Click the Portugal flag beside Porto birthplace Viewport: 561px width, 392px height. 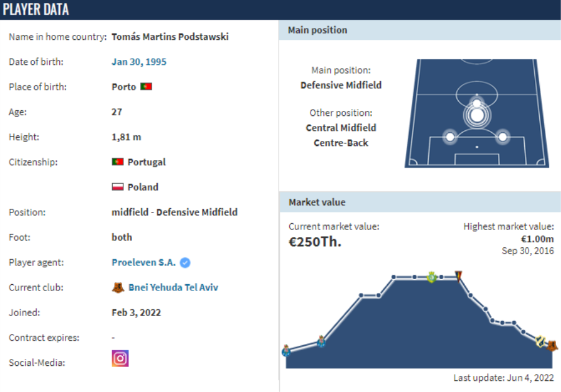[x=146, y=87]
